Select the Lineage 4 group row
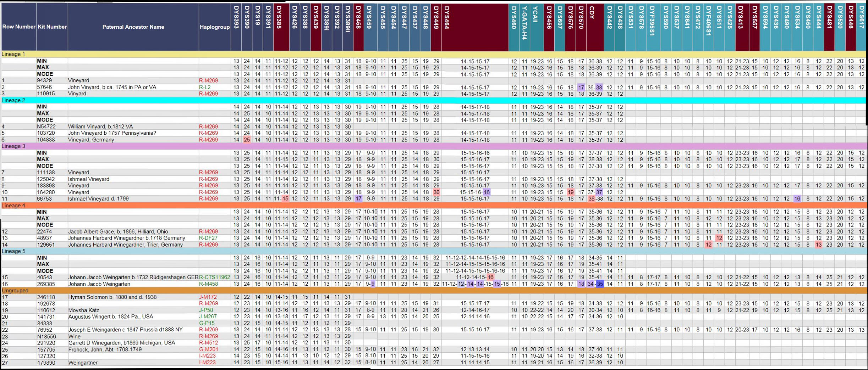Image resolution: width=868 pixels, height=370 pixels. 434,206
